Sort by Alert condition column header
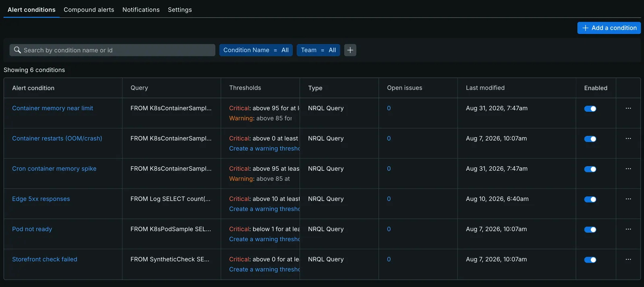This screenshot has width=644, height=287. point(33,88)
